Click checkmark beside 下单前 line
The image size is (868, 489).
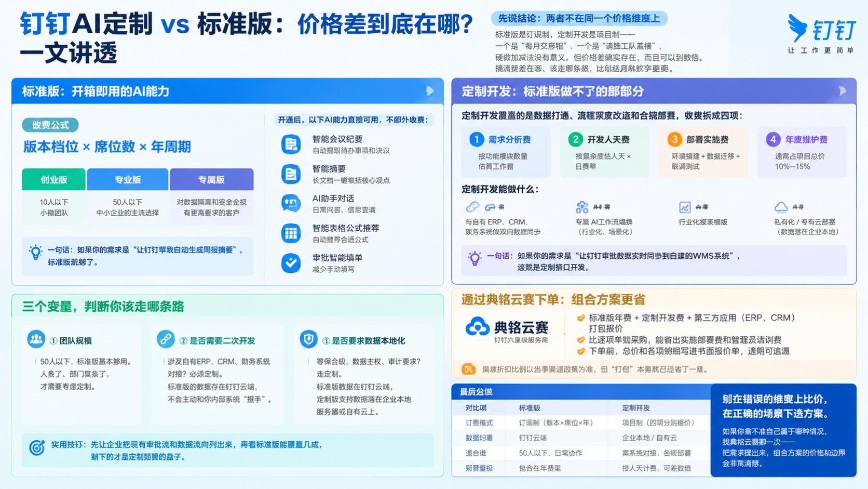click(x=581, y=351)
